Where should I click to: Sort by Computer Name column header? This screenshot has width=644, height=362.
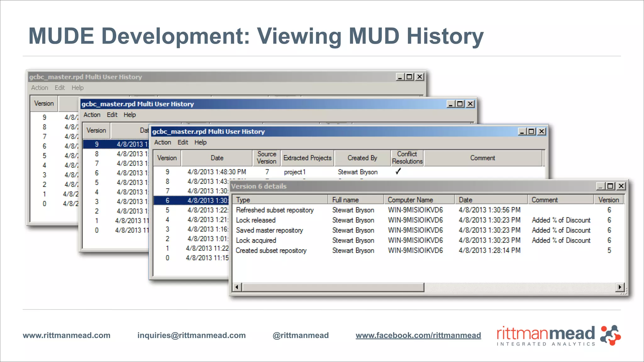pyautogui.click(x=410, y=200)
